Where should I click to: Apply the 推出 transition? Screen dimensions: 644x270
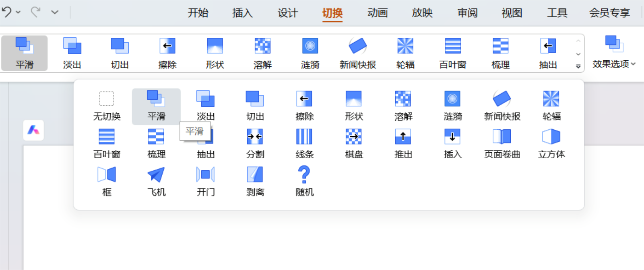403,144
